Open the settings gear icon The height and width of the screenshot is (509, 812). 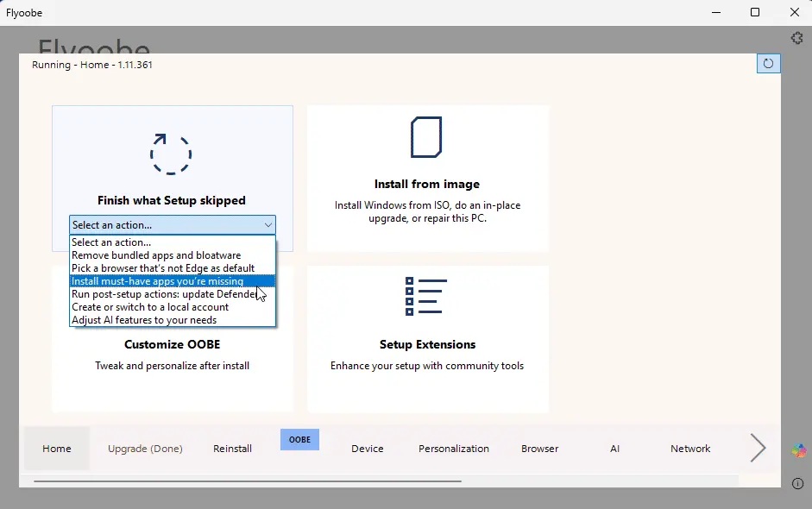pyautogui.click(x=797, y=38)
